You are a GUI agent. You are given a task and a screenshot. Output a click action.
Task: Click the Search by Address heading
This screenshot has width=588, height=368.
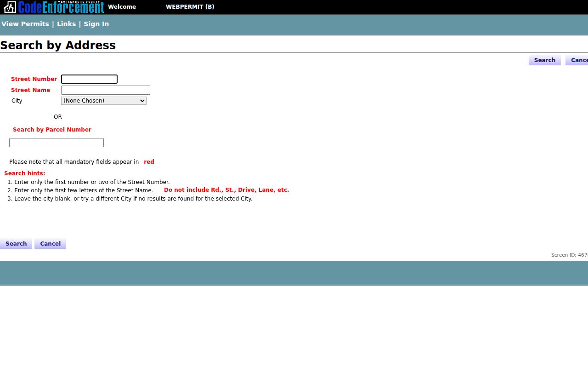[58, 45]
